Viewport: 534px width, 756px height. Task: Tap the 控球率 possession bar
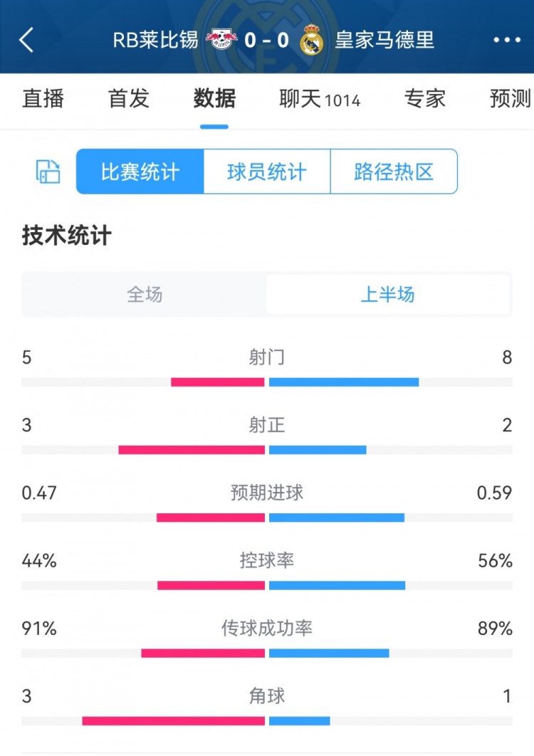coord(267,585)
